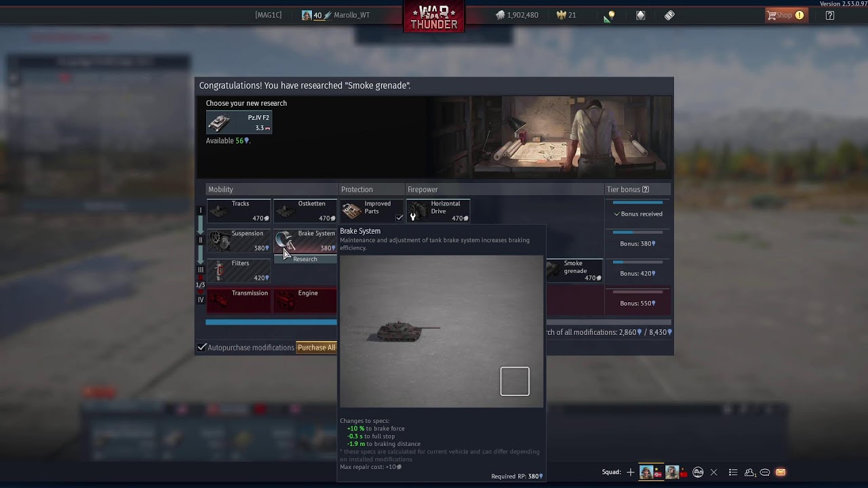Click the Bonus received tier I entry
The width and height of the screenshot is (868, 488).
tap(637, 209)
